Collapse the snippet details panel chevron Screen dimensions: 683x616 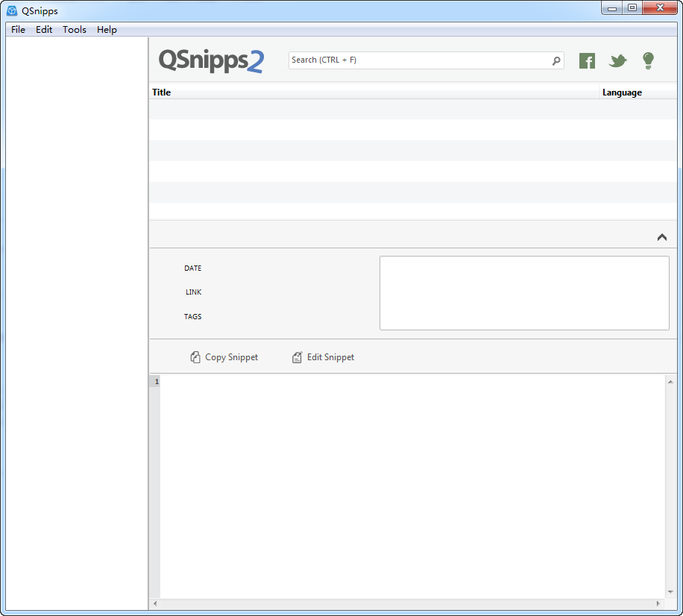[x=661, y=237]
